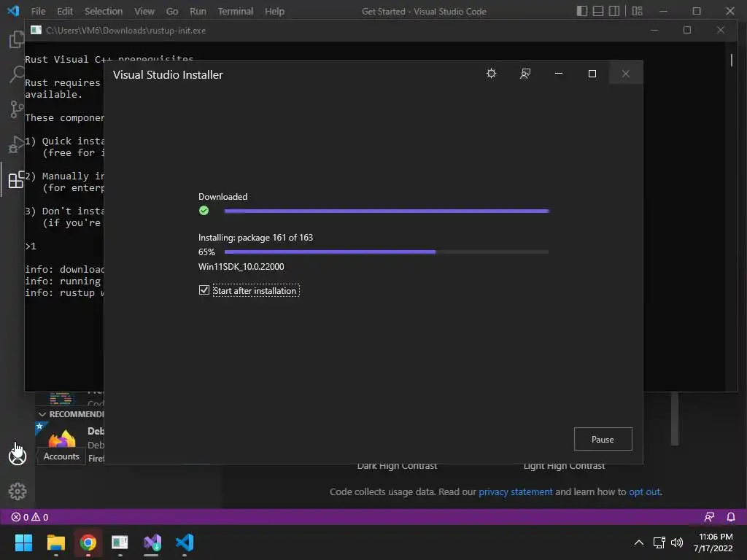Click 'Installing: package 161 of 163' text
747x560 pixels.
click(x=255, y=237)
